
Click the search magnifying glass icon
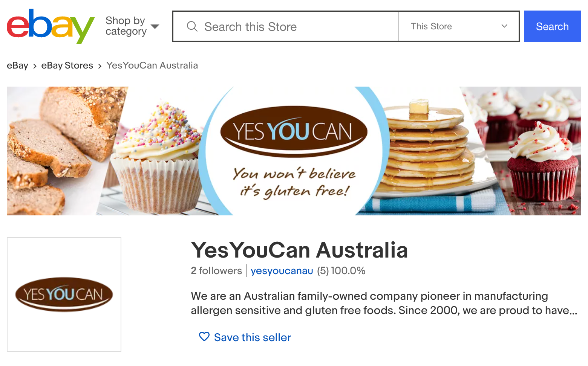pos(192,26)
